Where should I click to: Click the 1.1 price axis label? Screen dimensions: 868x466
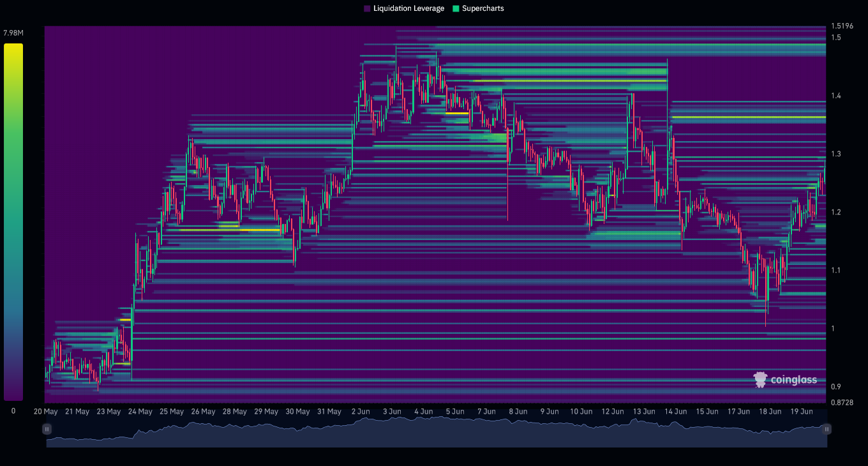click(836, 270)
